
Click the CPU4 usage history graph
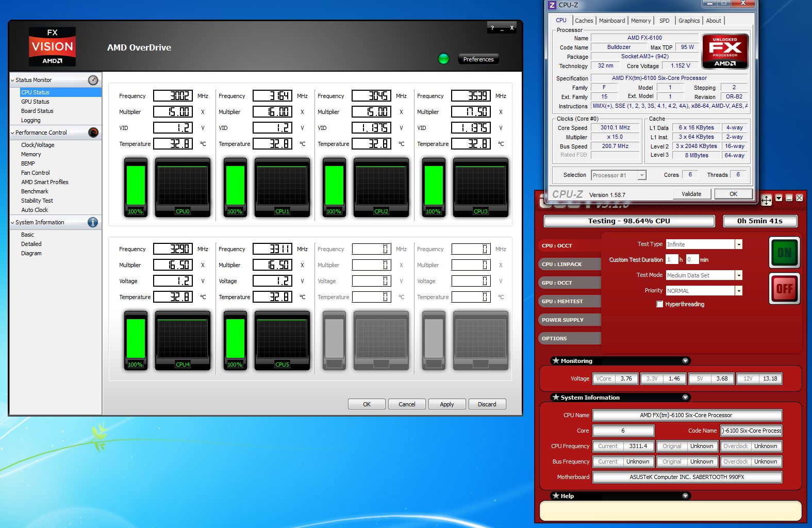click(183, 340)
